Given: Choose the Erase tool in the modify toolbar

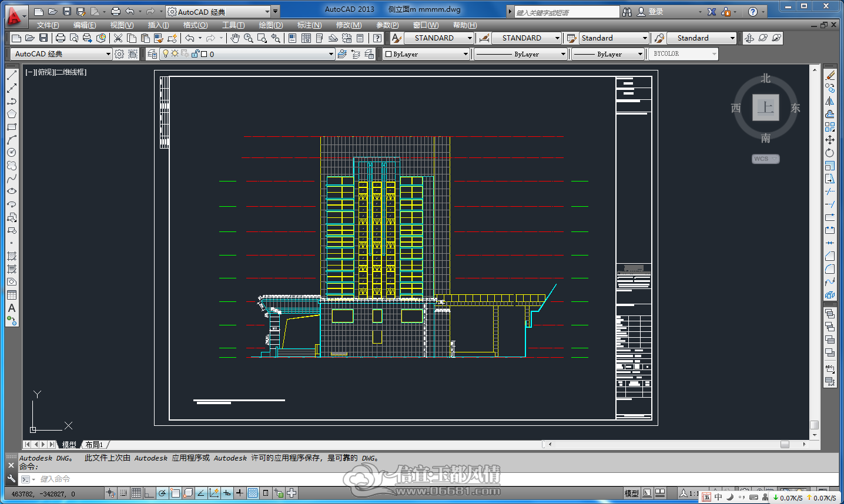Looking at the screenshot, I should [x=830, y=75].
